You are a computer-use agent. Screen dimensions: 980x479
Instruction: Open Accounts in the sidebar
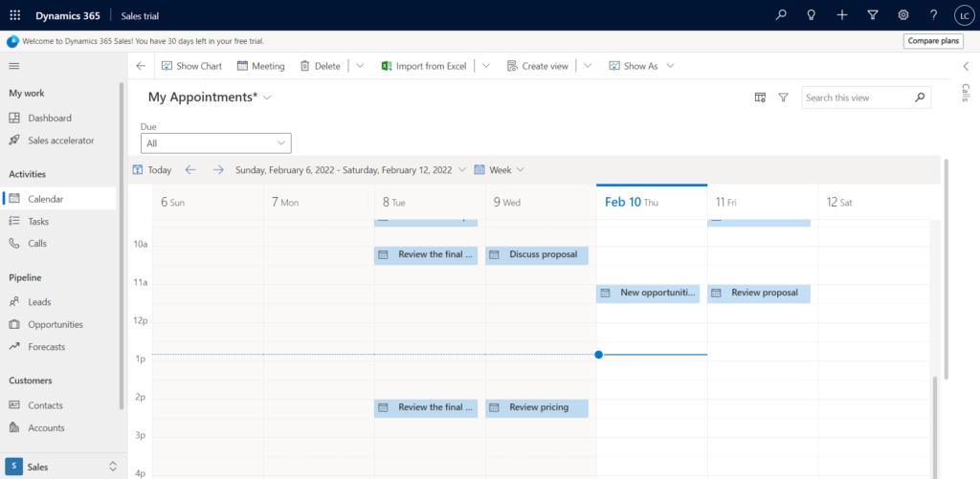58,427
